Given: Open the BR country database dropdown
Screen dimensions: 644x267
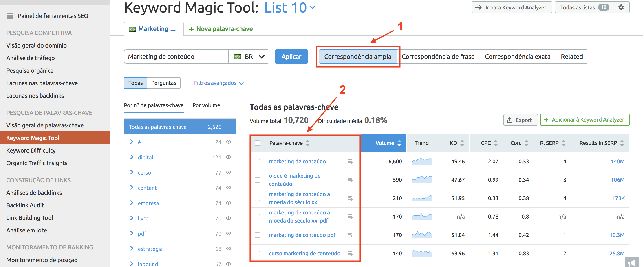Looking at the screenshot, I should click(x=249, y=57).
